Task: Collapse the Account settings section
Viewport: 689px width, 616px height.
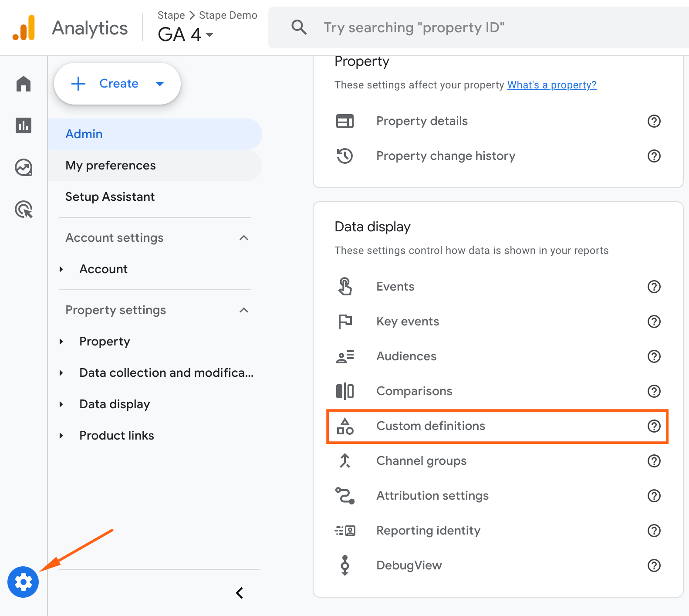Action: click(x=244, y=238)
